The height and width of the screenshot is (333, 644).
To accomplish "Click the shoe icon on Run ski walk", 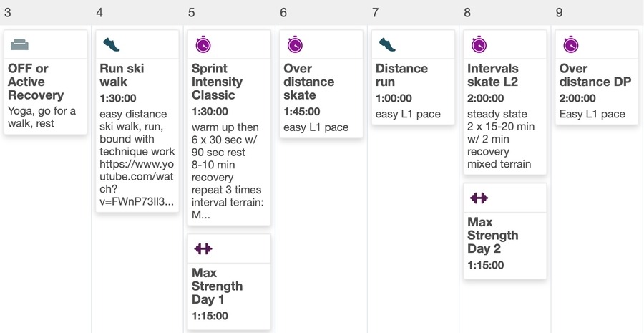I will click(112, 45).
